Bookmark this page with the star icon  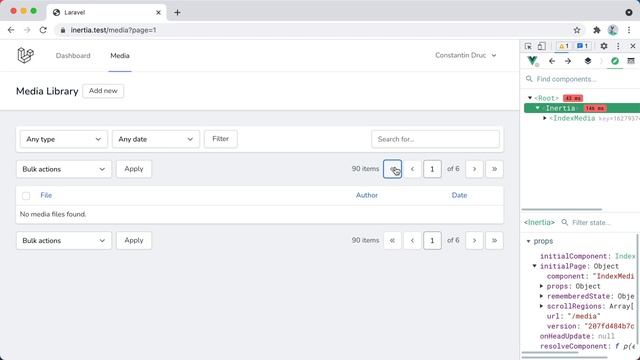577,30
